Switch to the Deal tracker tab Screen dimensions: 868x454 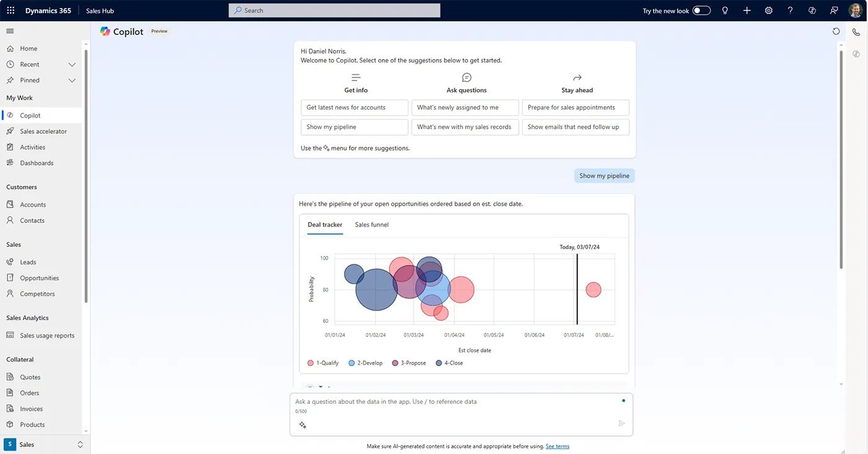tap(325, 225)
